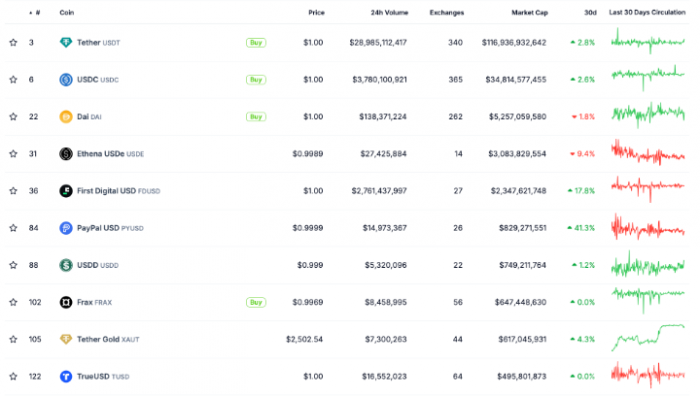Sort table by Price column header

coord(316,13)
